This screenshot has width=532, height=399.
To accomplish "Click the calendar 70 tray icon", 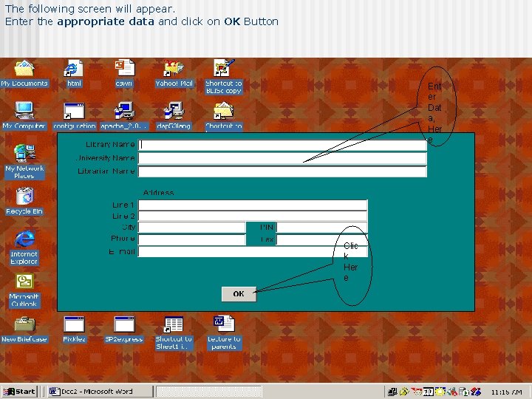I will pos(428,392).
